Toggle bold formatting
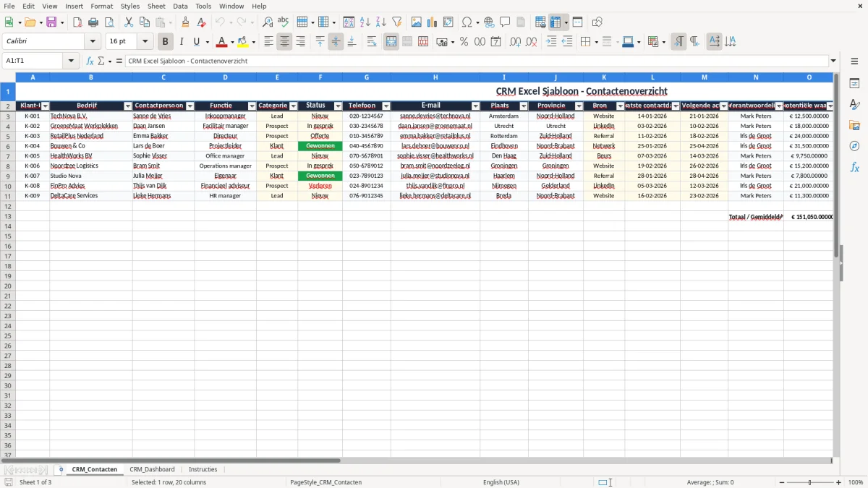The width and height of the screenshot is (868, 488). (166, 42)
